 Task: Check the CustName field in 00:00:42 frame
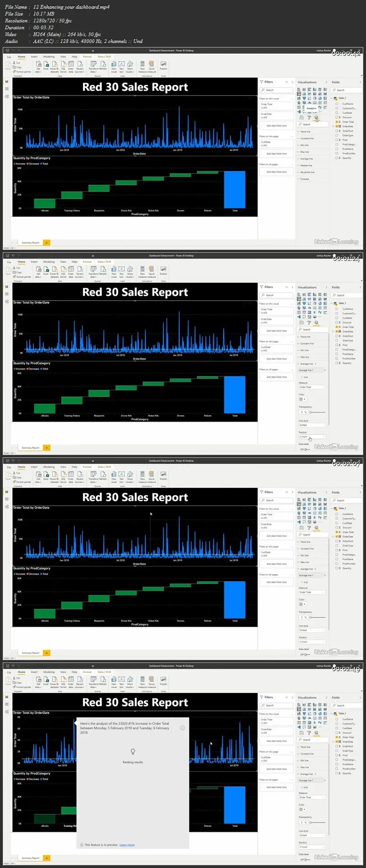tap(337, 104)
